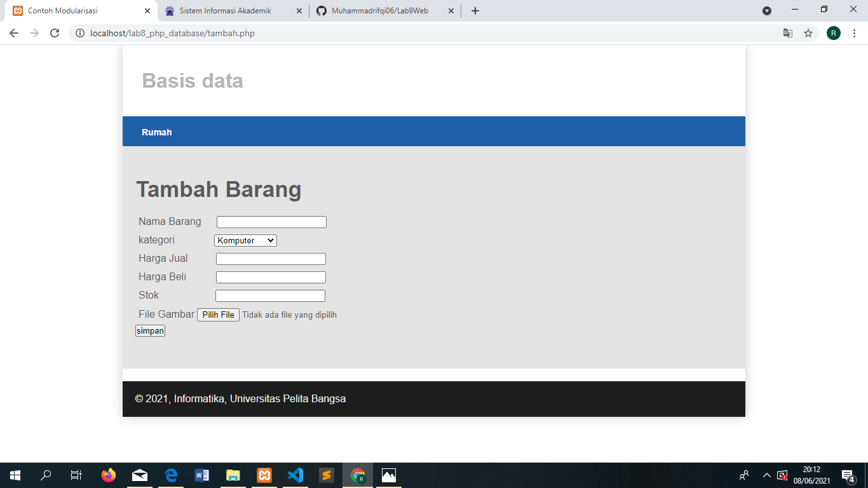Open the Photos app from the taskbar

coord(388,475)
